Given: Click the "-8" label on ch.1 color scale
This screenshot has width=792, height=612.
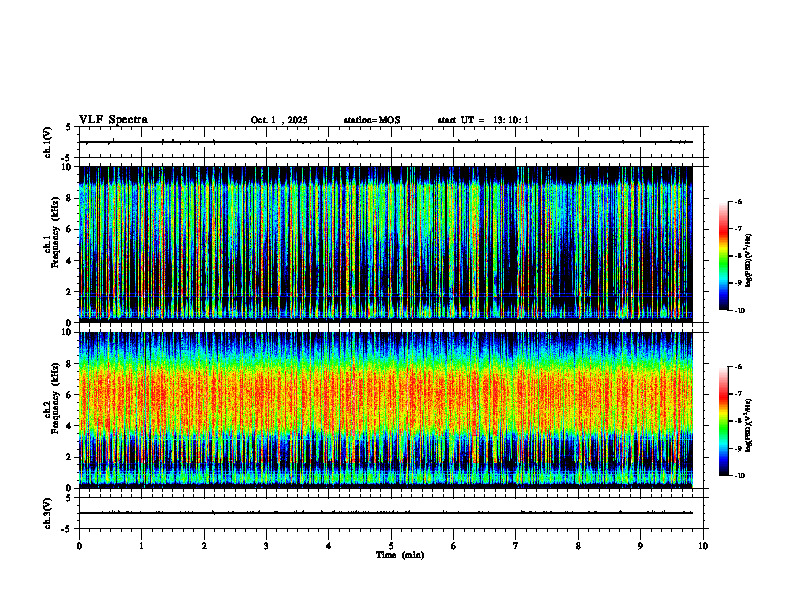Looking at the screenshot, I should [x=738, y=256].
